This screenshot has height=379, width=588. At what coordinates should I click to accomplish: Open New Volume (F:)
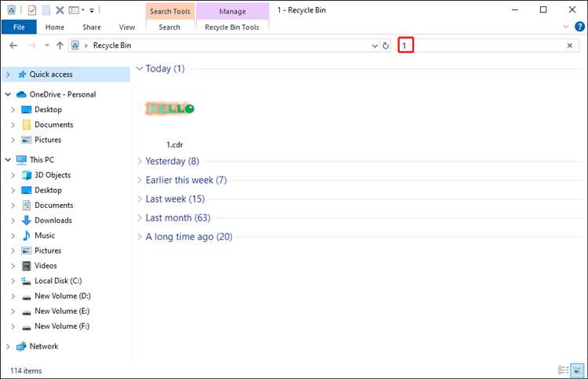click(x=62, y=326)
